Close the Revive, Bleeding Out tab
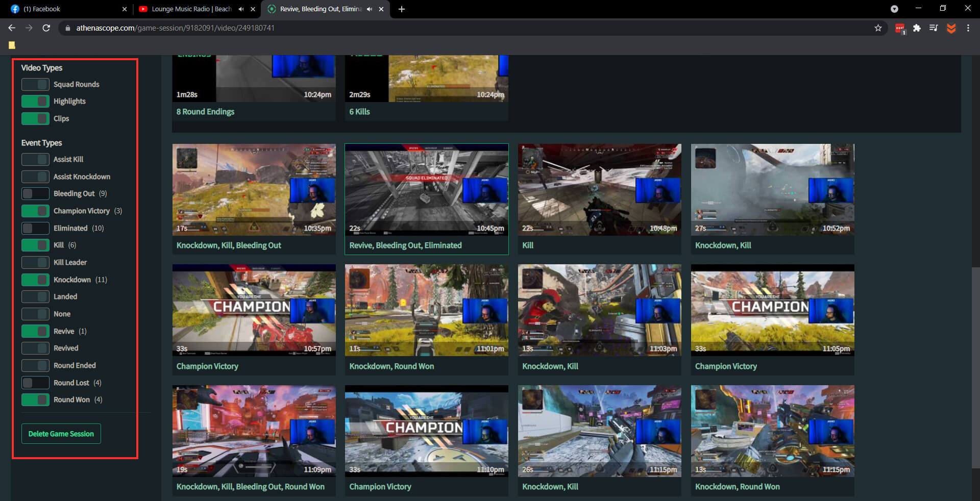The width and height of the screenshot is (980, 501). pos(381,9)
